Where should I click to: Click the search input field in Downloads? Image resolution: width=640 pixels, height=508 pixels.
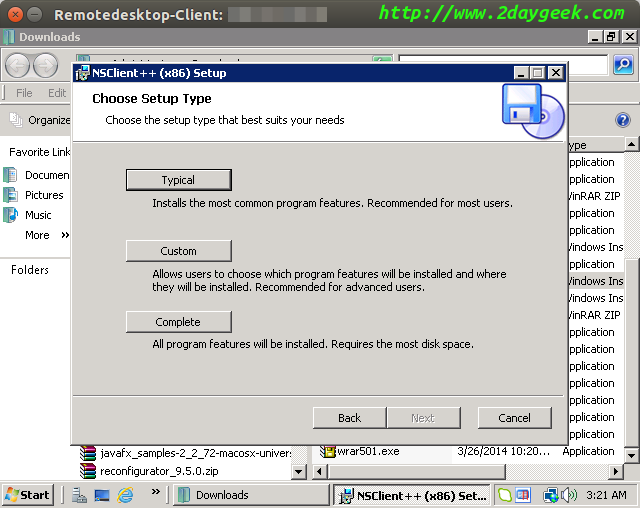503,64
